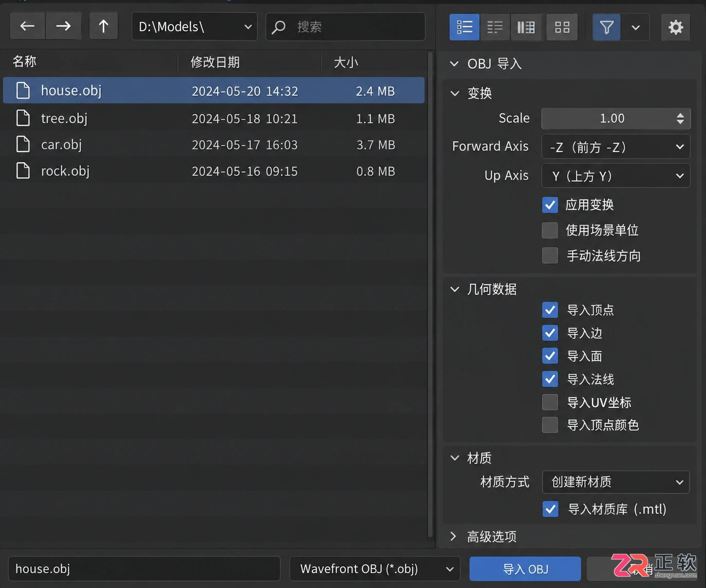Click the Scale value field
The width and height of the screenshot is (706, 588).
click(x=616, y=119)
